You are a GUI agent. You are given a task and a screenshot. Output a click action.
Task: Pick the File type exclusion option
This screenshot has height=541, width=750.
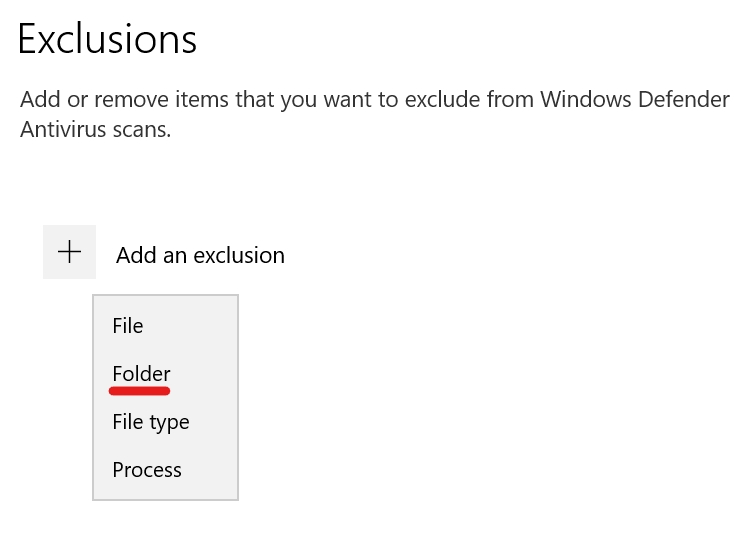pos(151,422)
